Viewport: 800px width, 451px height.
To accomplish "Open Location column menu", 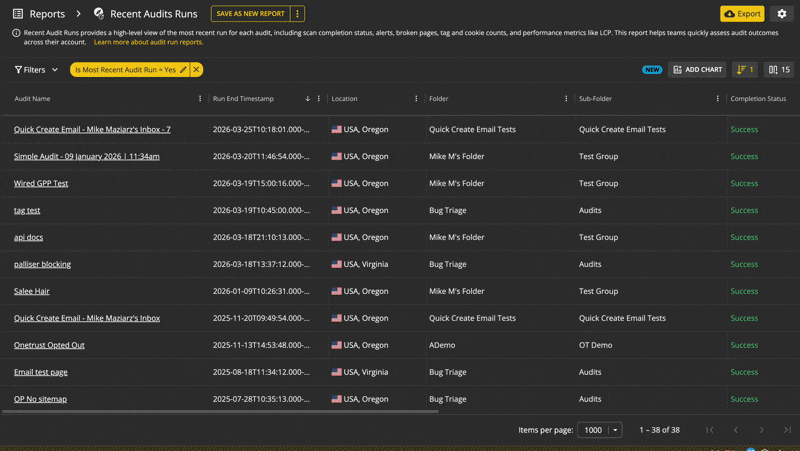I will click(x=416, y=99).
